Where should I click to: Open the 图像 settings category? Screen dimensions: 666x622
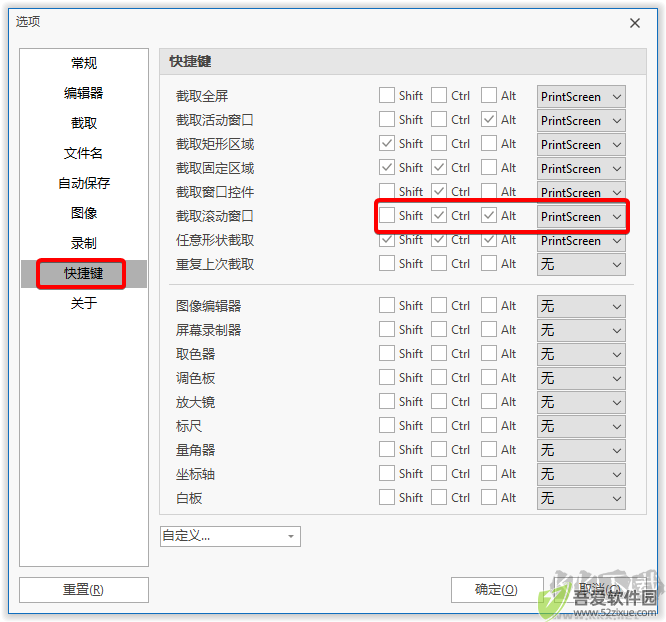click(84, 213)
